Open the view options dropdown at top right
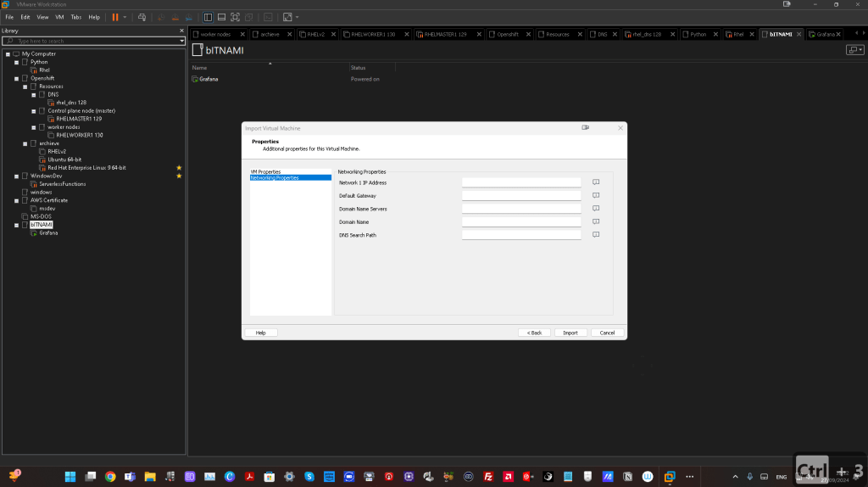 (855, 50)
